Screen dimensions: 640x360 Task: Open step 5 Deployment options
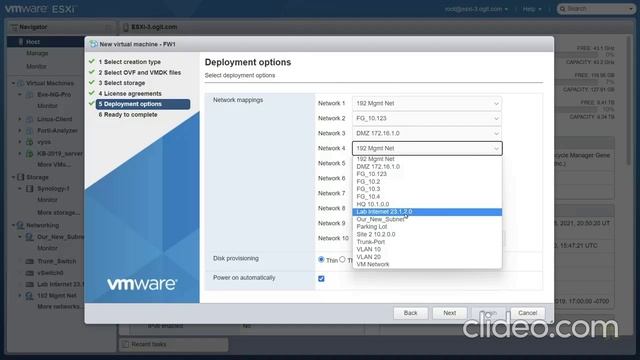143,104
